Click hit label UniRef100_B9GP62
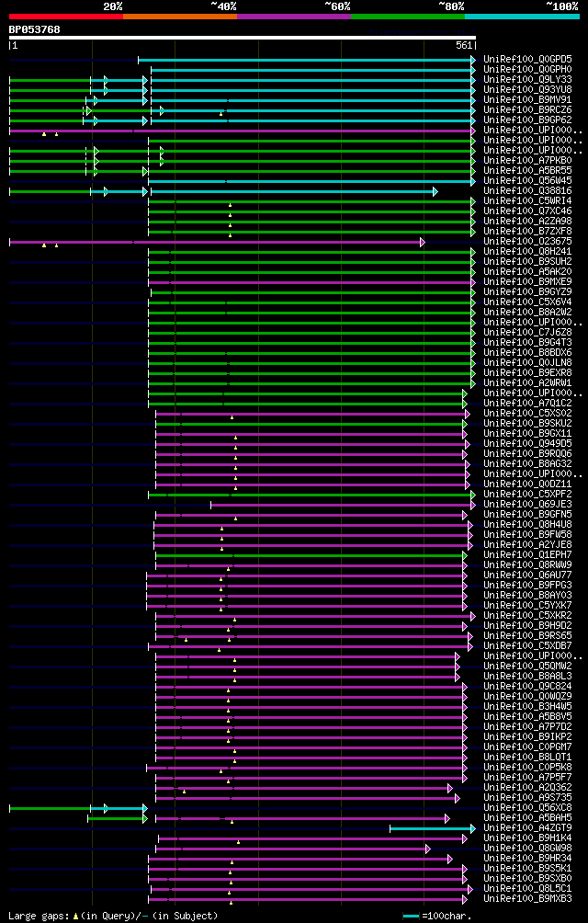The image size is (588, 923). [x=527, y=120]
